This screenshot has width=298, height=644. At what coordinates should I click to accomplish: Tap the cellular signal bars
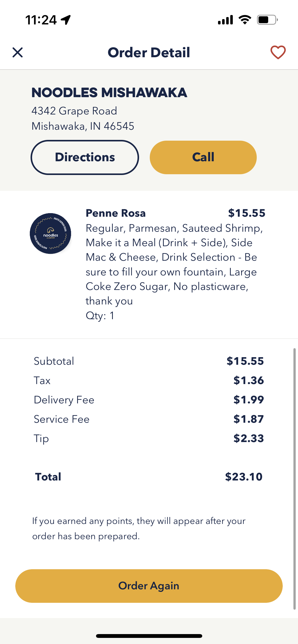click(225, 20)
